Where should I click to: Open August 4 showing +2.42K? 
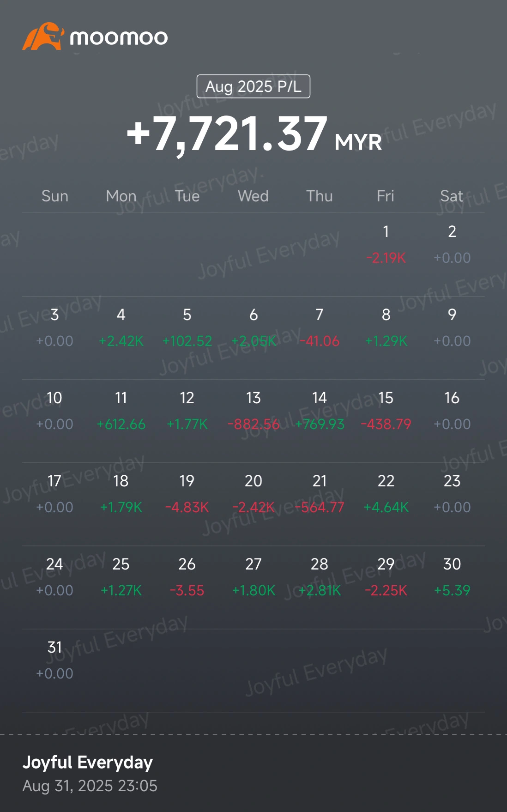point(121,328)
